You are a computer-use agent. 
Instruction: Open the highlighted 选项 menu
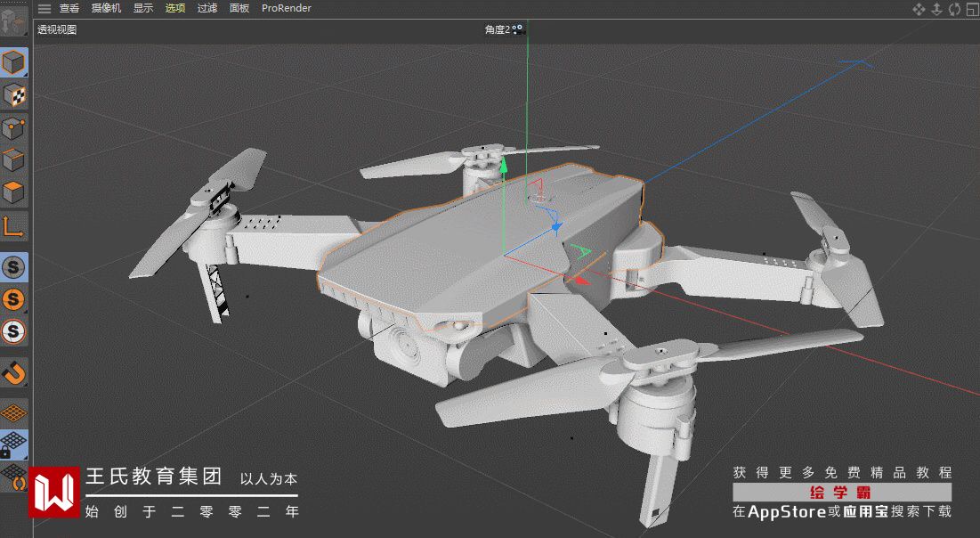(175, 8)
